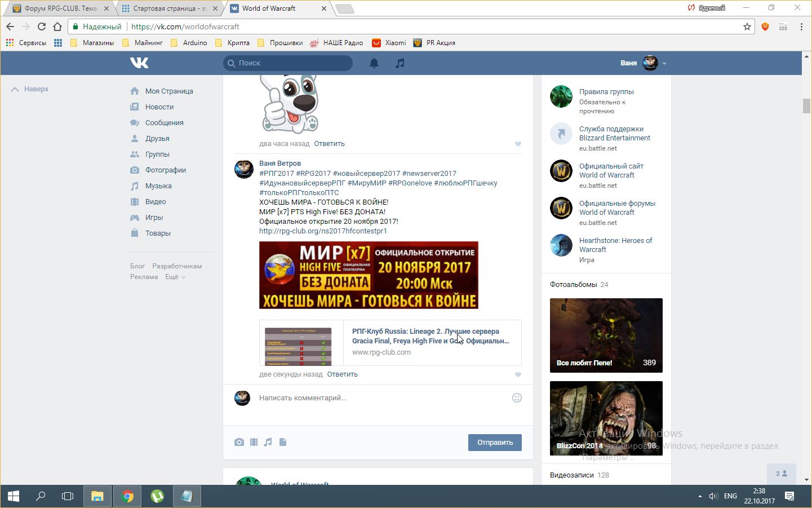
Task: Reply to the two-seconds-ago comment
Action: tap(342, 374)
